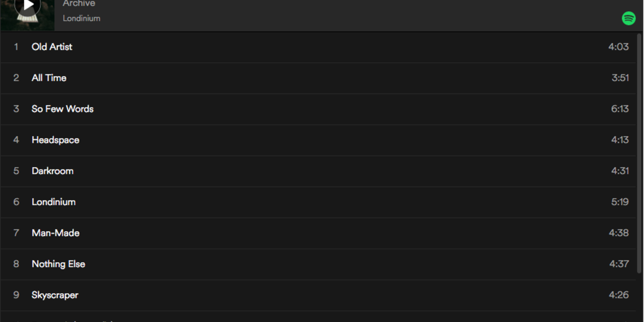Screen dimensions: 644x322
Task: Start the Darkroom track
Action: (x=53, y=171)
